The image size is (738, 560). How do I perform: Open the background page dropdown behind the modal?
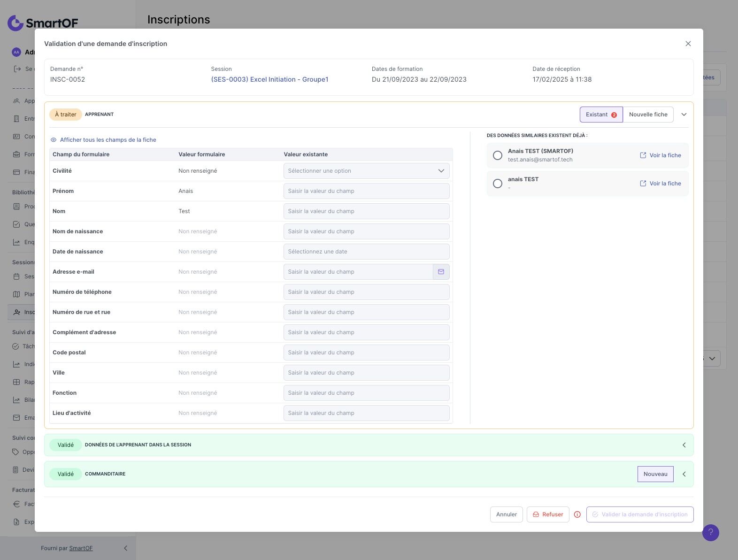pos(712,359)
